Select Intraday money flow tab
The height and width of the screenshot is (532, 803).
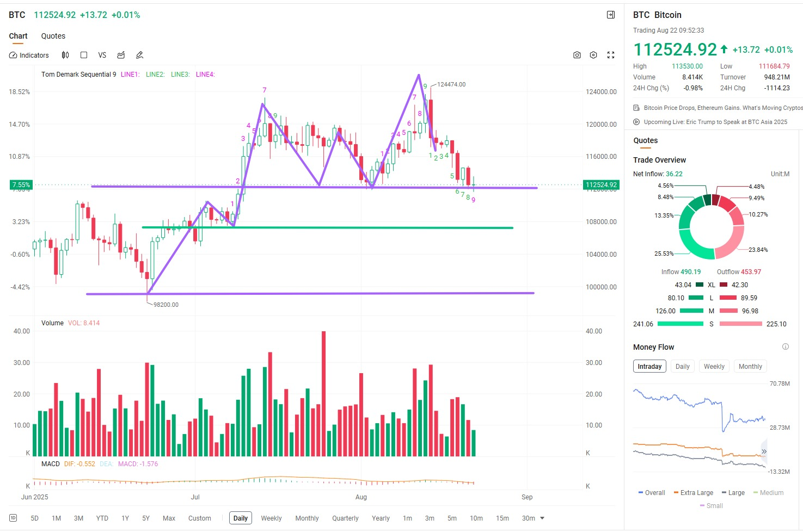649,367
